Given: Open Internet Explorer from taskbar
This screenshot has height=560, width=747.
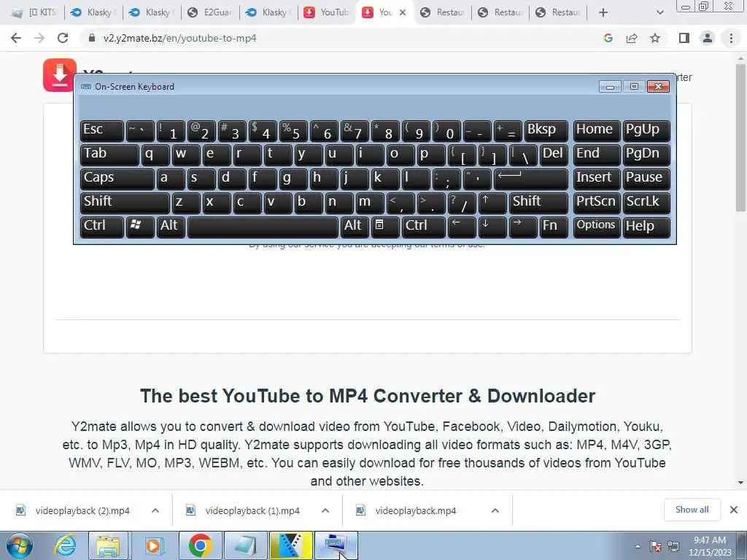Looking at the screenshot, I should [x=65, y=545].
